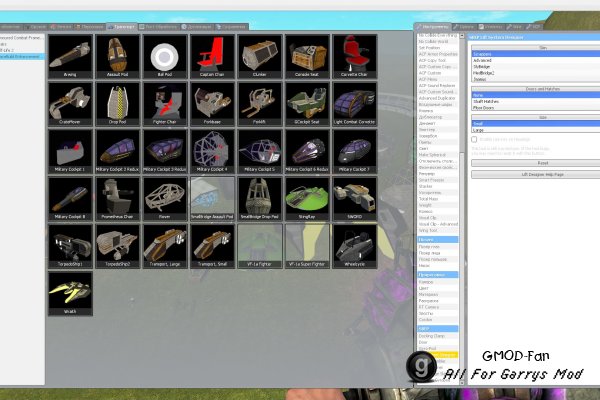Screen dimensions: 600x400
Task: Open the Инструменты tab
Action: click(433, 27)
